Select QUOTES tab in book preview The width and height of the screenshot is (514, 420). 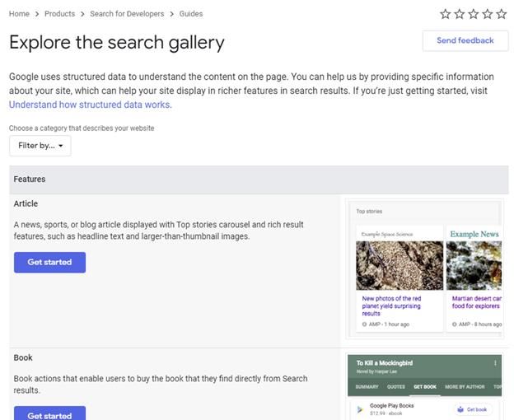pyautogui.click(x=395, y=387)
